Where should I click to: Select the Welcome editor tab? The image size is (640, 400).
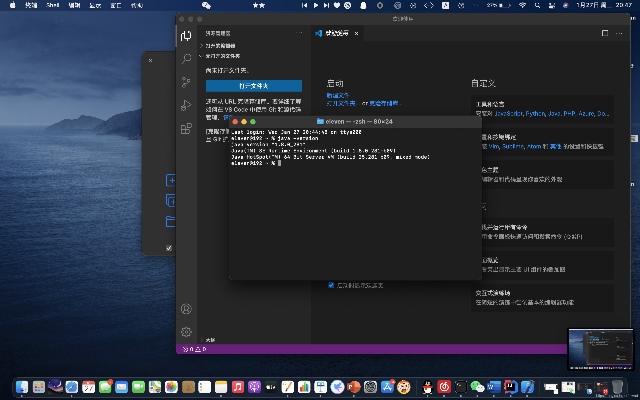337,33
